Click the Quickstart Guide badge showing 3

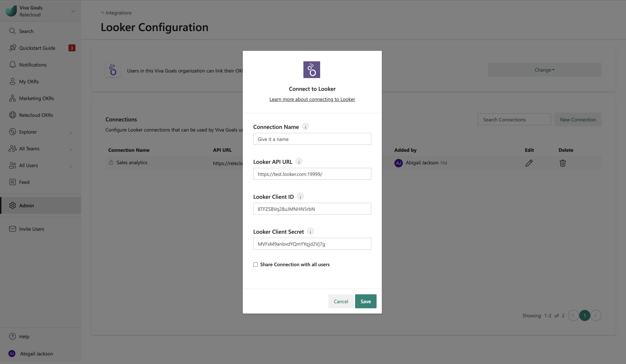tap(72, 48)
